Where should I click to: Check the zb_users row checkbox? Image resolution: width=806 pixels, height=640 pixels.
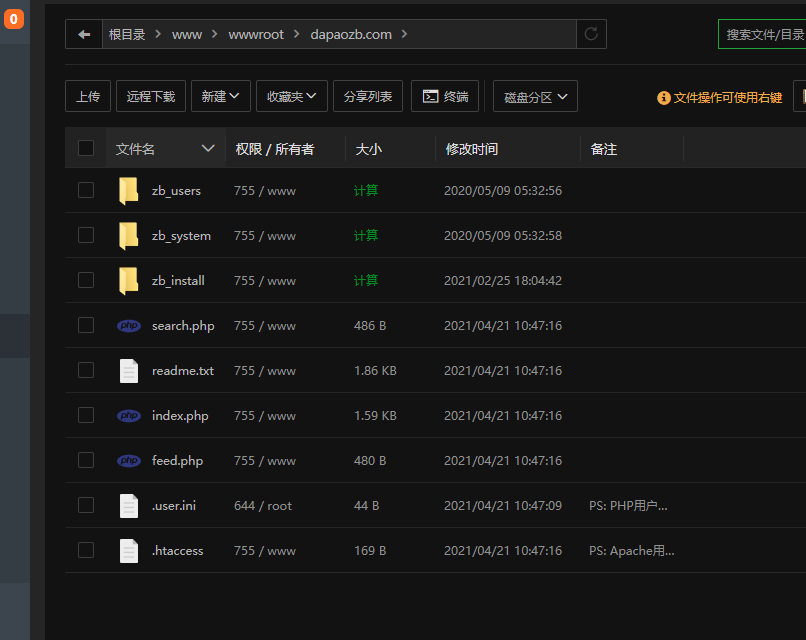coord(86,190)
